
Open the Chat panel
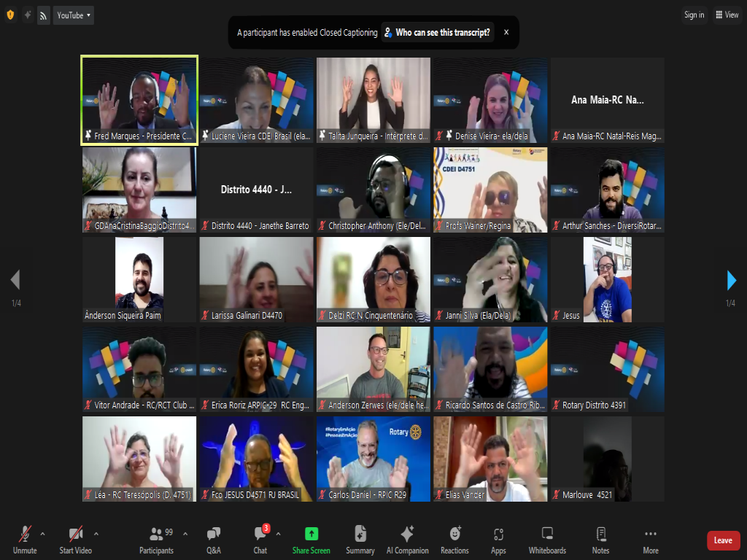click(x=260, y=540)
